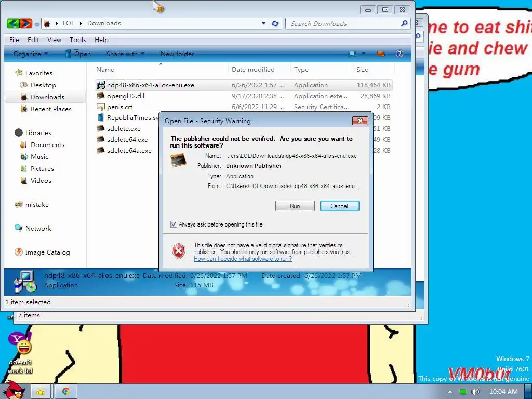Open the Edit menu
532x399 pixels.
click(x=33, y=39)
